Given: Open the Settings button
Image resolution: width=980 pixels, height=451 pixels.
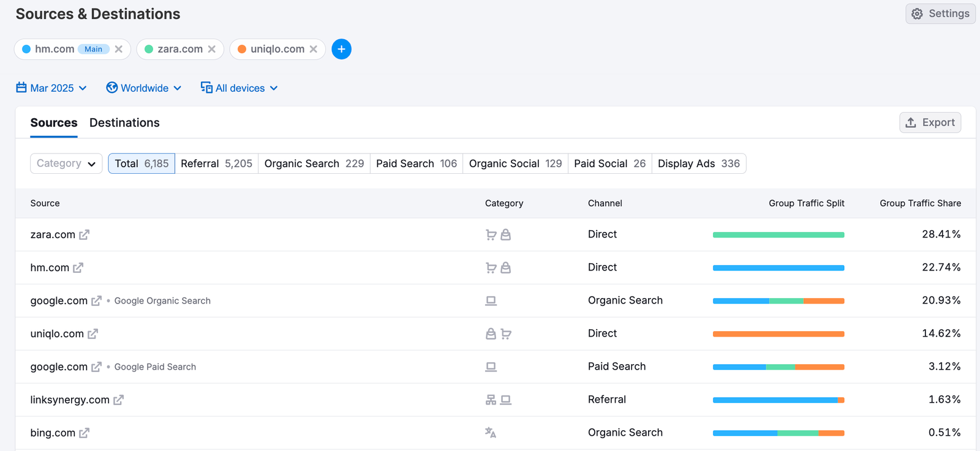Looking at the screenshot, I should point(940,13).
